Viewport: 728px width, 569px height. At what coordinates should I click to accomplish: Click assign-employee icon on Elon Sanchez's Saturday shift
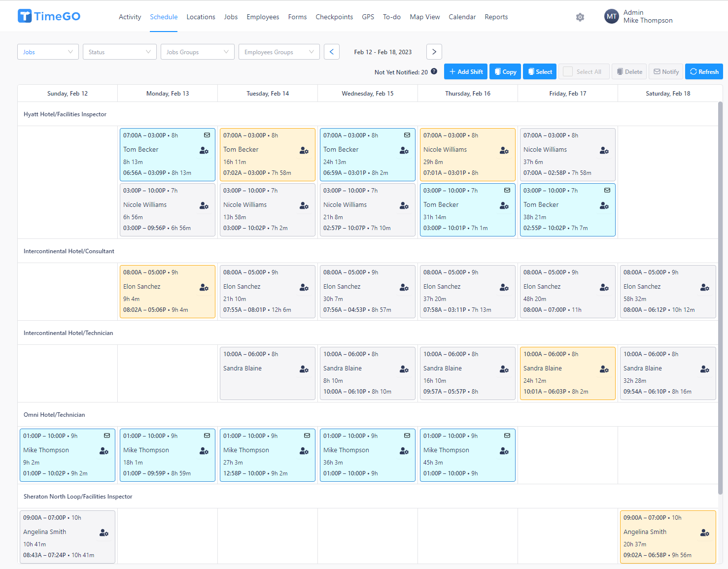[x=704, y=287]
